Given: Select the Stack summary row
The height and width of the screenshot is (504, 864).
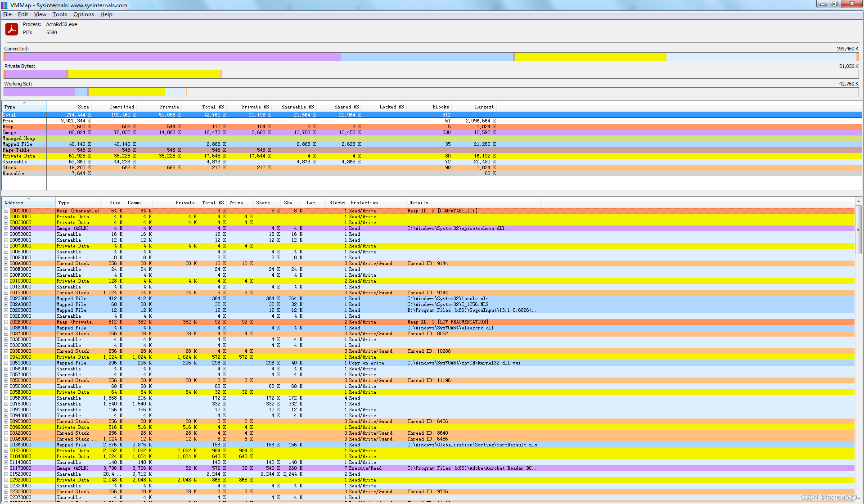Looking at the screenshot, I should (432, 167).
